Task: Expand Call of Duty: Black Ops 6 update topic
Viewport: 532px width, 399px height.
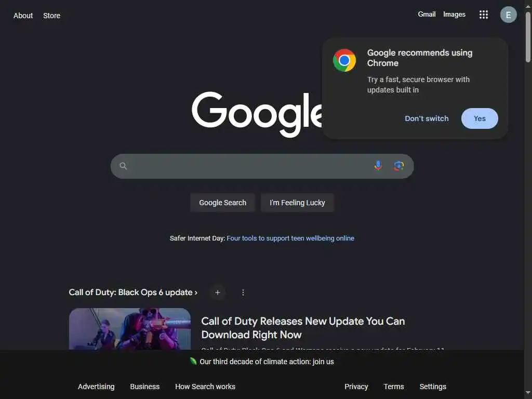Action: point(133,292)
